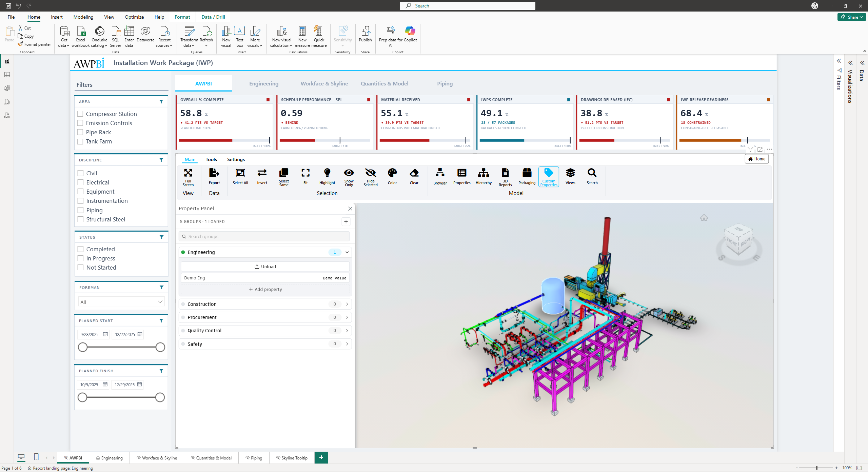The height and width of the screenshot is (472, 868).
Task: Click Add property in Engineering group
Action: pyautogui.click(x=265, y=289)
